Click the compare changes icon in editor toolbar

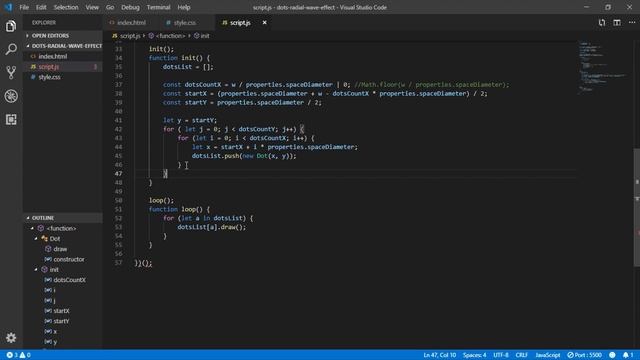(602, 22)
